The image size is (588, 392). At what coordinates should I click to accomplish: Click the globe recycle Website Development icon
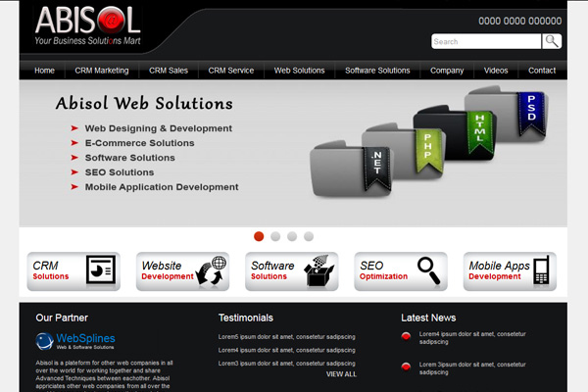(x=211, y=270)
